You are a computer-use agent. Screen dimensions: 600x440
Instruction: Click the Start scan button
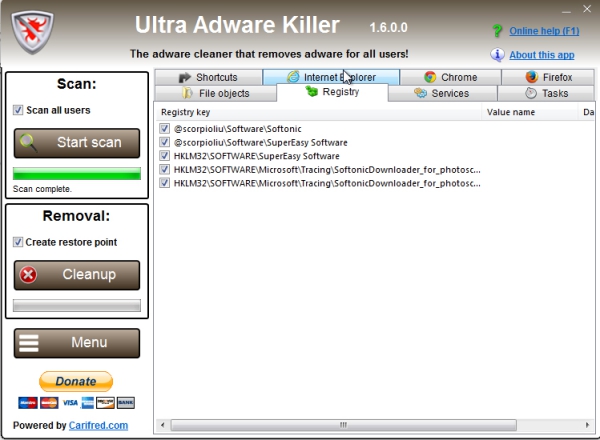tap(77, 143)
